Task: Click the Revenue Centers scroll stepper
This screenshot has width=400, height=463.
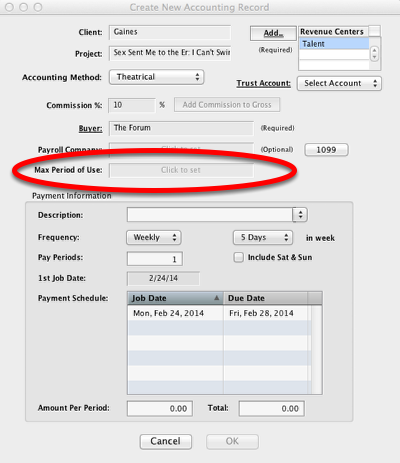Action: [x=374, y=53]
